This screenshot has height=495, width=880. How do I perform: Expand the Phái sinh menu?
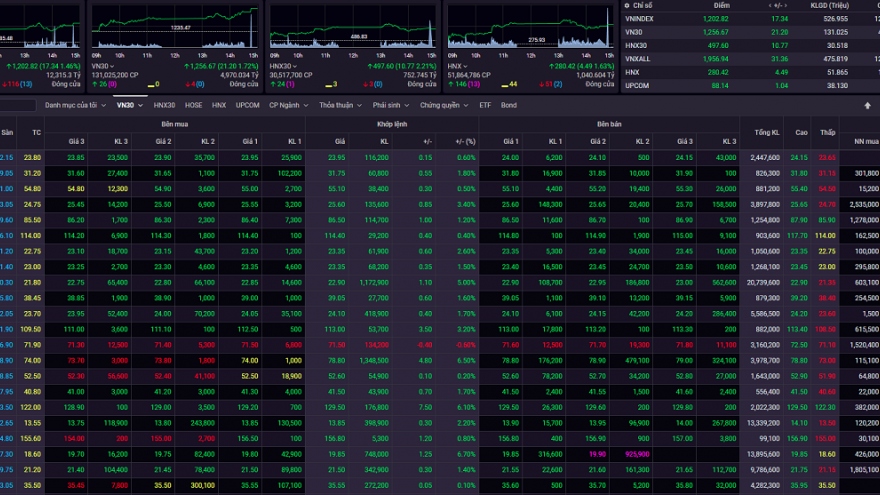391,105
